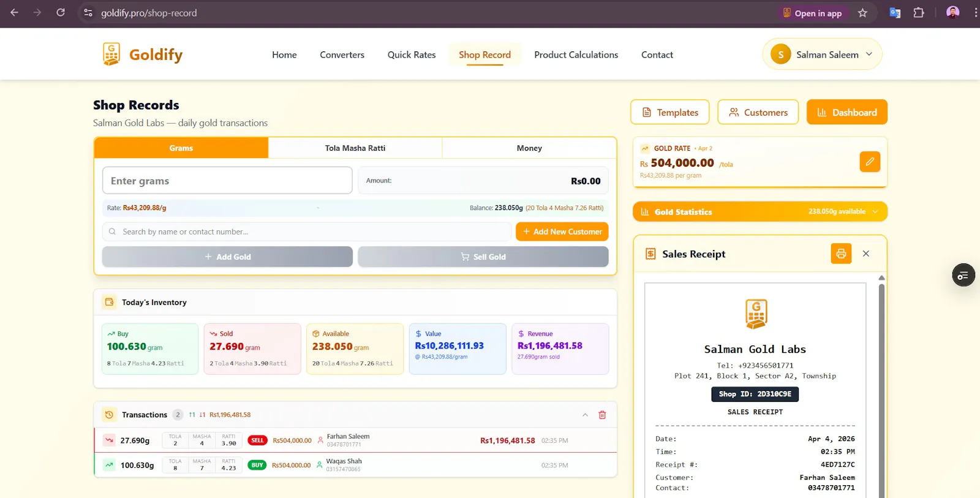Click Add New Customer
The height and width of the screenshot is (498, 980).
[x=562, y=232]
